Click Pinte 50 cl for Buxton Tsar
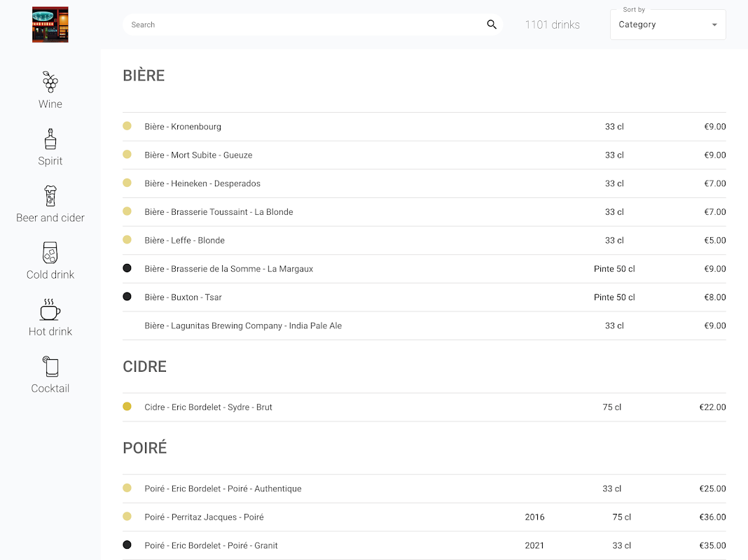This screenshot has width=748, height=560. (614, 297)
